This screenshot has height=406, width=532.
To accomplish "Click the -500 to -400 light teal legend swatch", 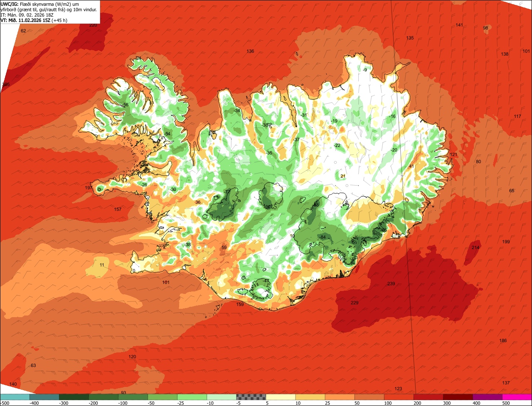I will (x=15, y=397).
